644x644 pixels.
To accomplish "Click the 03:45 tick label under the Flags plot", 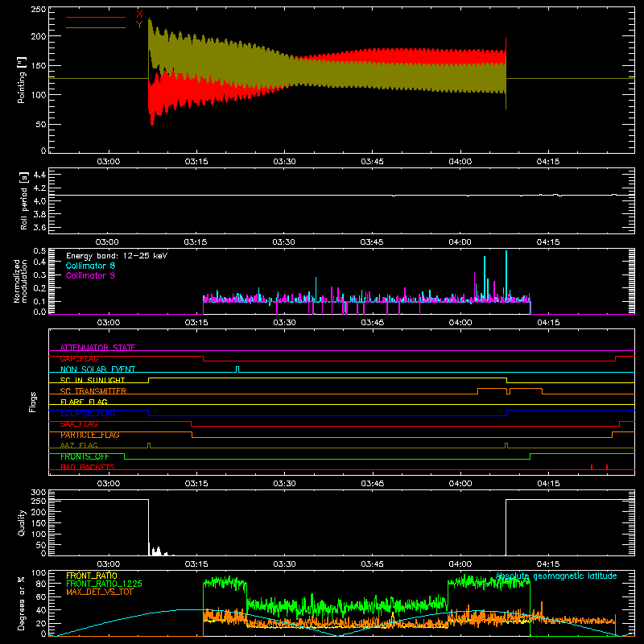I will [372, 484].
